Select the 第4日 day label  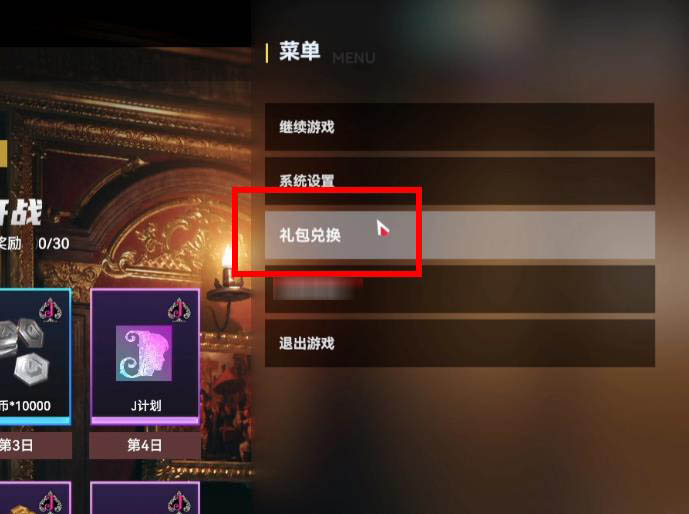[145, 445]
